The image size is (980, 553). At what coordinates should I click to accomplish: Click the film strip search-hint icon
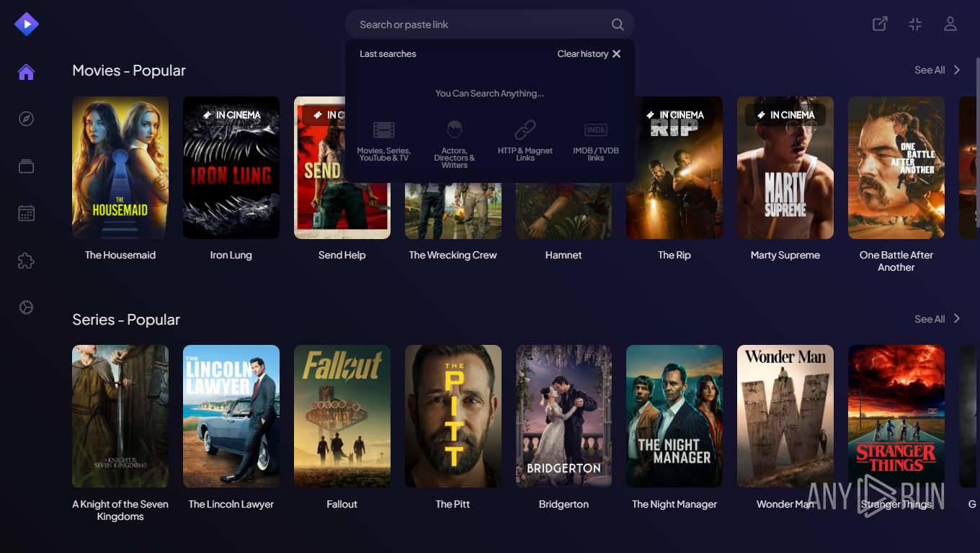tap(384, 130)
